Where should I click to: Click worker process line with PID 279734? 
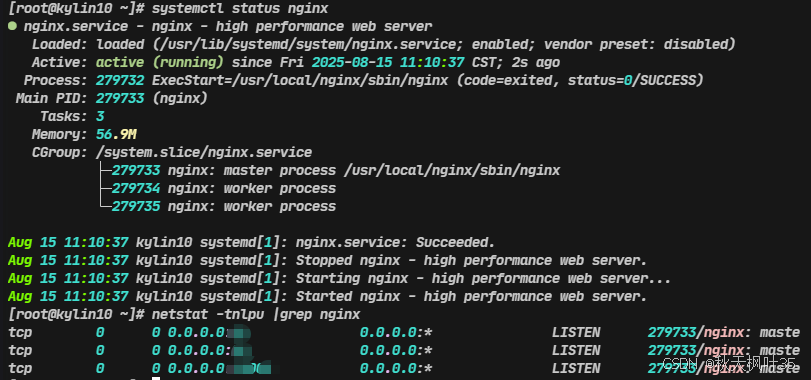pyautogui.click(x=223, y=188)
